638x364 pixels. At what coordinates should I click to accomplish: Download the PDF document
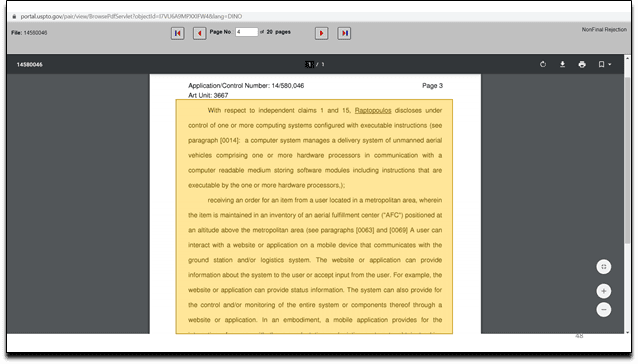pyautogui.click(x=562, y=64)
